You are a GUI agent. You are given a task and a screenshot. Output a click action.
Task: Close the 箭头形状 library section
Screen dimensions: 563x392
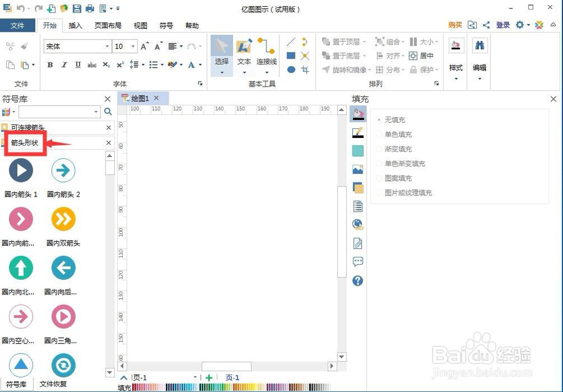[109, 142]
